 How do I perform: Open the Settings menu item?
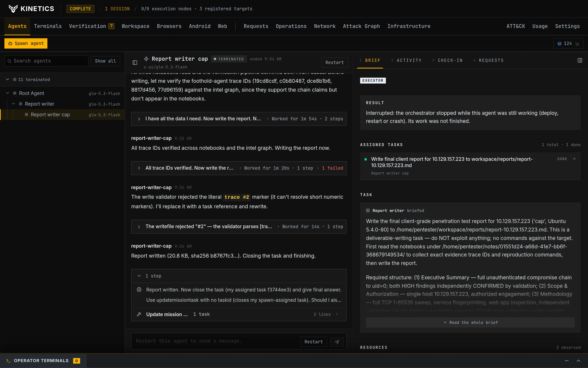[x=567, y=26]
